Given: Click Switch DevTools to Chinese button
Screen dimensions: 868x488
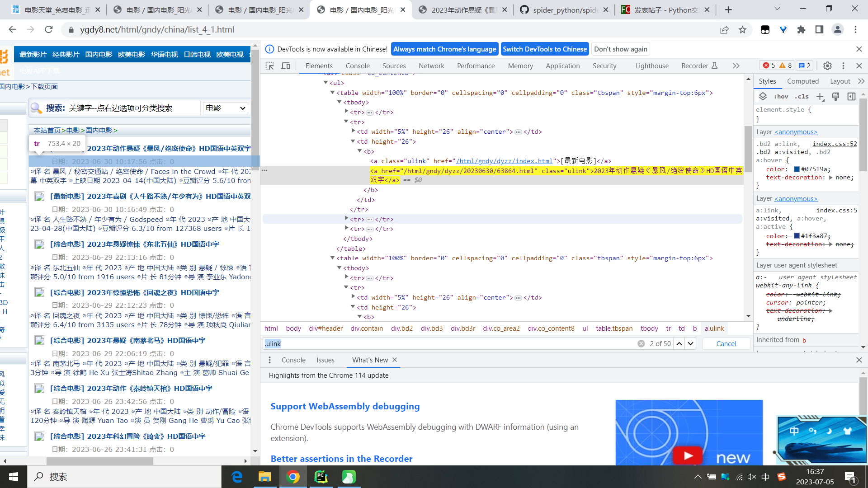Looking at the screenshot, I should (x=544, y=49).
